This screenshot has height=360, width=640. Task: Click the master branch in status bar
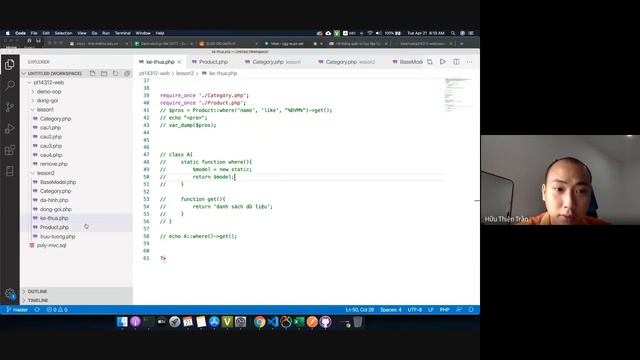click(x=17, y=310)
